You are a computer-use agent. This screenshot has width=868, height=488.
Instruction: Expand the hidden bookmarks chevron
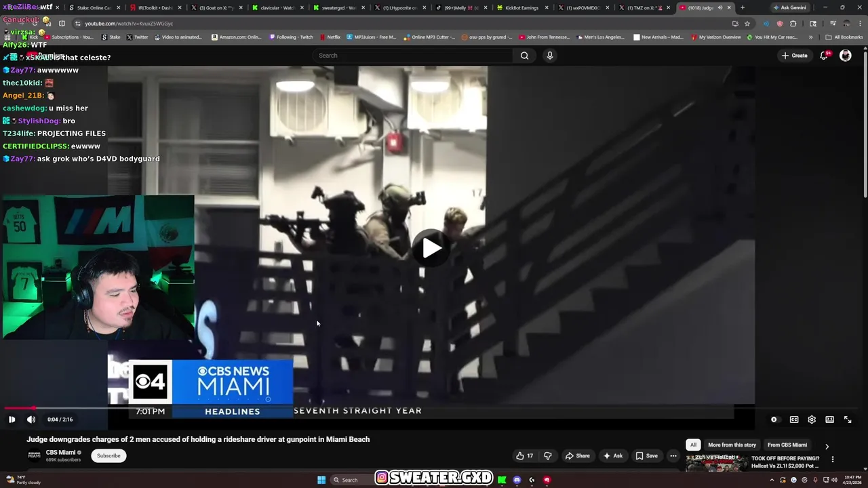click(811, 37)
